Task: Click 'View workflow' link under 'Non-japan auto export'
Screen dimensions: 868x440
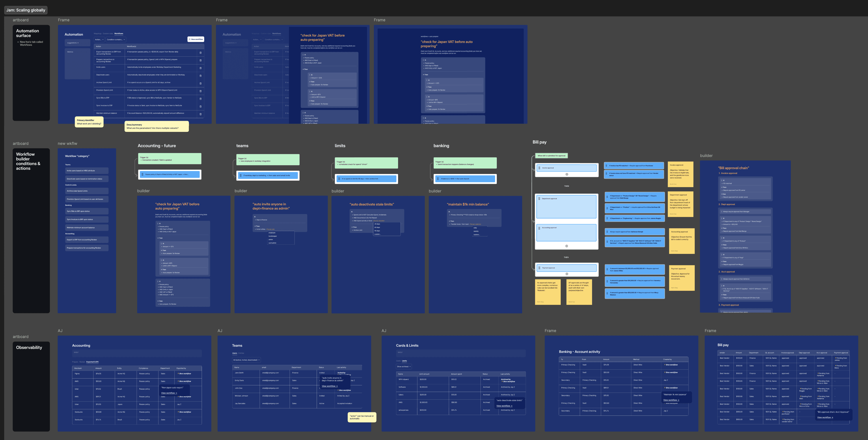Action: click(x=169, y=393)
